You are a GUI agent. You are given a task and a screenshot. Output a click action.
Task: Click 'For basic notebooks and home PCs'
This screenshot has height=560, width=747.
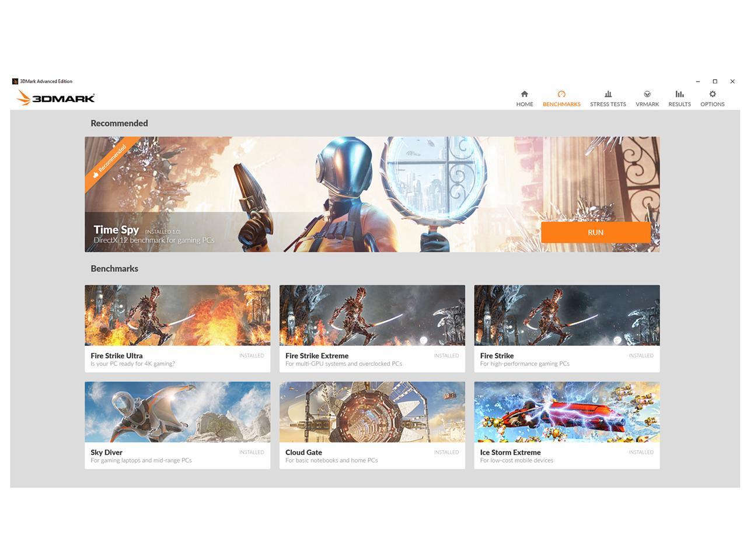pos(331,461)
